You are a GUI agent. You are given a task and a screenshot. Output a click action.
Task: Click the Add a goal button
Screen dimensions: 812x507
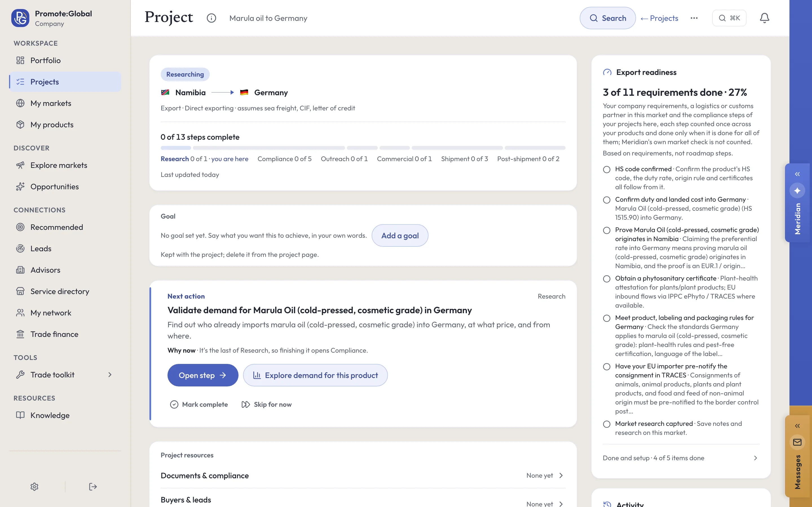(x=400, y=235)
